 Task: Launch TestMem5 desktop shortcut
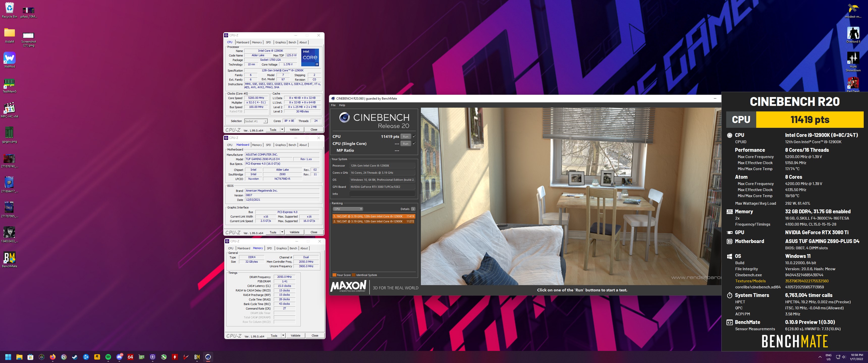pyautogui.click(x=9, y=85)
